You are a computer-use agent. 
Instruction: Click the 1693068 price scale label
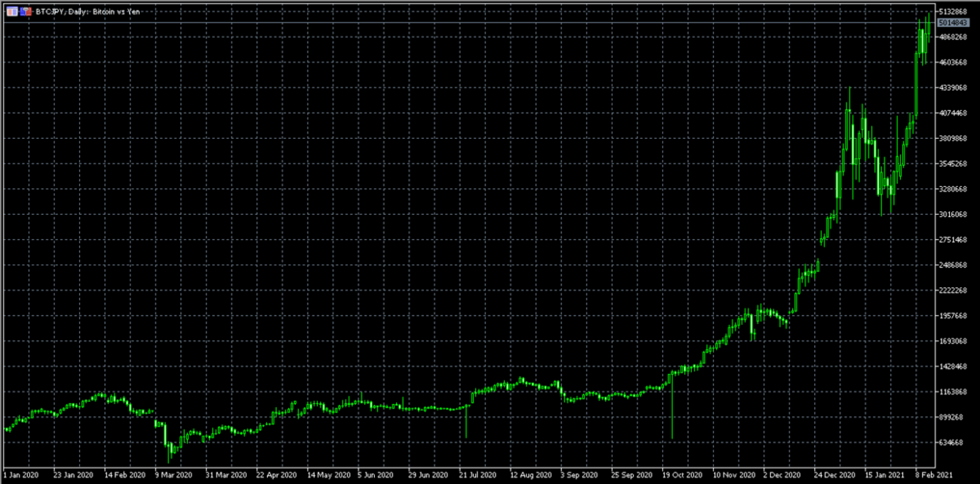click(954, 342)
